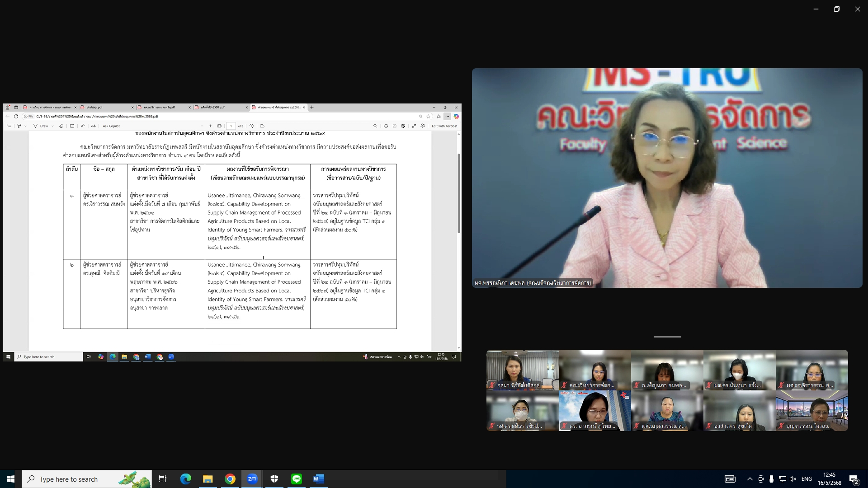Click the Ask Copilot button
Image resolution: width=868 pixels, height=488 pixels.
pyautogui.click(x=111, y=126)
